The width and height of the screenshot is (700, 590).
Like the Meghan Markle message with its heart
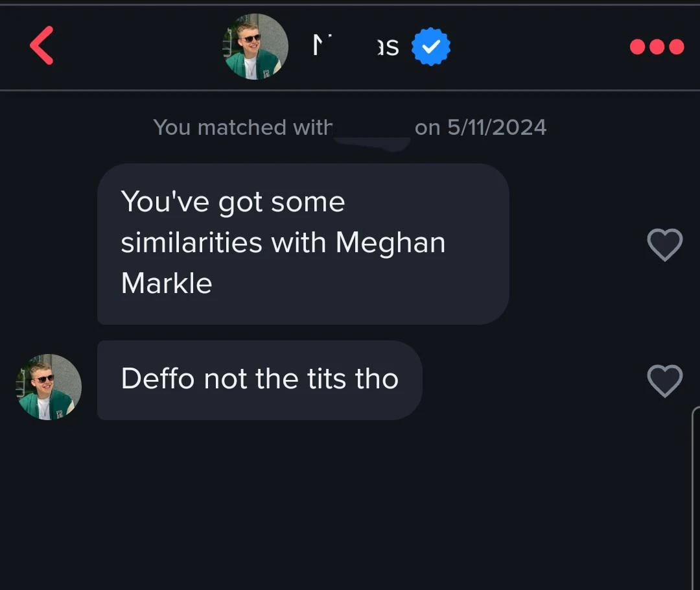pos(665,245)
